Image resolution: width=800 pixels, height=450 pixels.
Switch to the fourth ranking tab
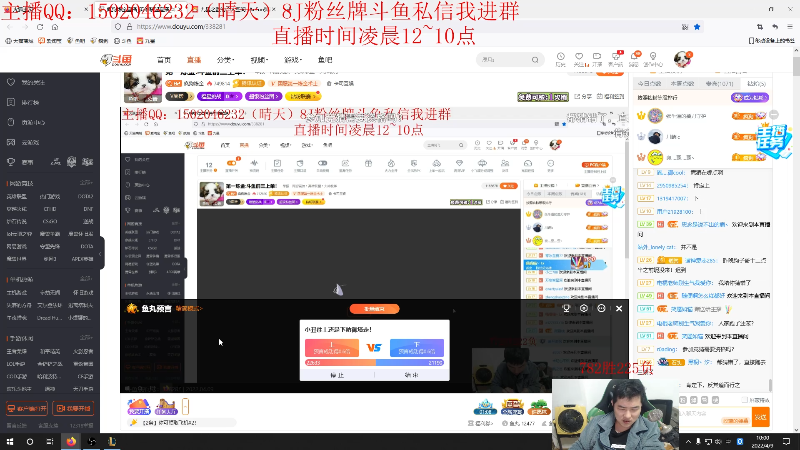click(x=756, y=83)
